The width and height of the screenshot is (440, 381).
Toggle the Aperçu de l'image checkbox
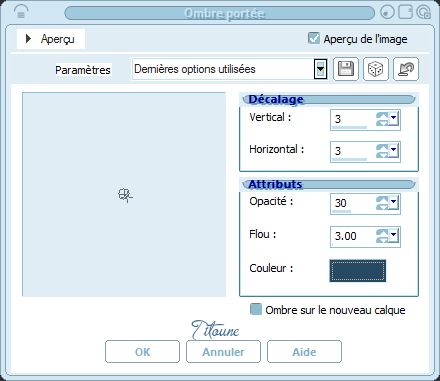click(x=314, y=38)
